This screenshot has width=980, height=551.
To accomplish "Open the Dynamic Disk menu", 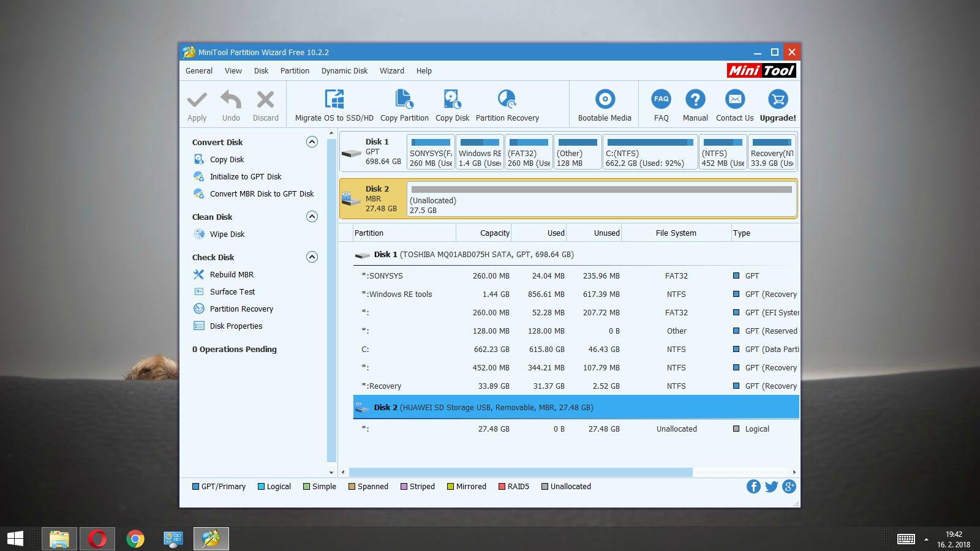I will point(344,71).
